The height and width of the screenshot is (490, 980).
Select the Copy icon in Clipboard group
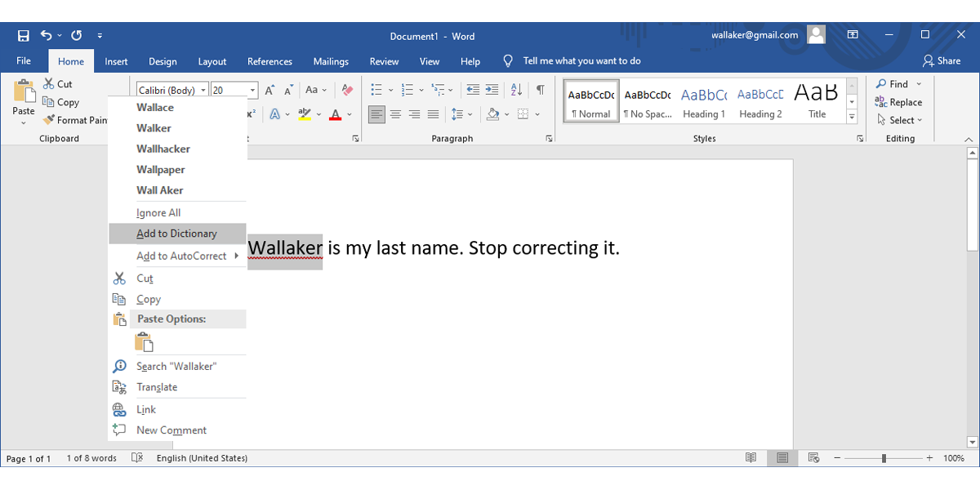[x=49, y=102]
